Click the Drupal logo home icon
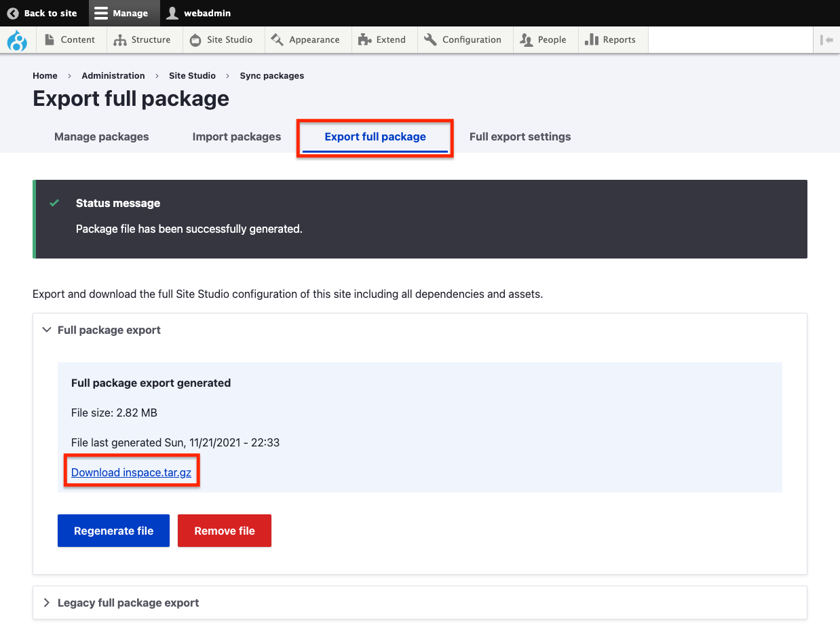The image size is (840, 629). [x=17, y=41]
